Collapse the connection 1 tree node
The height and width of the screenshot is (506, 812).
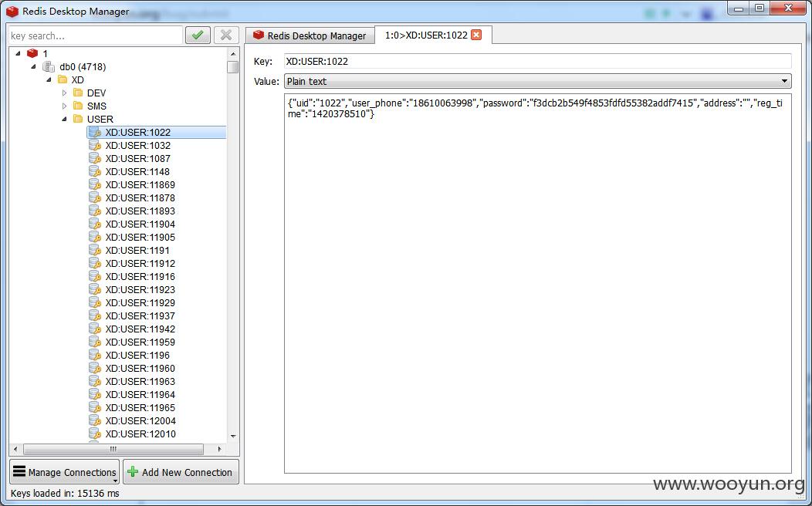tap(18, 52)
